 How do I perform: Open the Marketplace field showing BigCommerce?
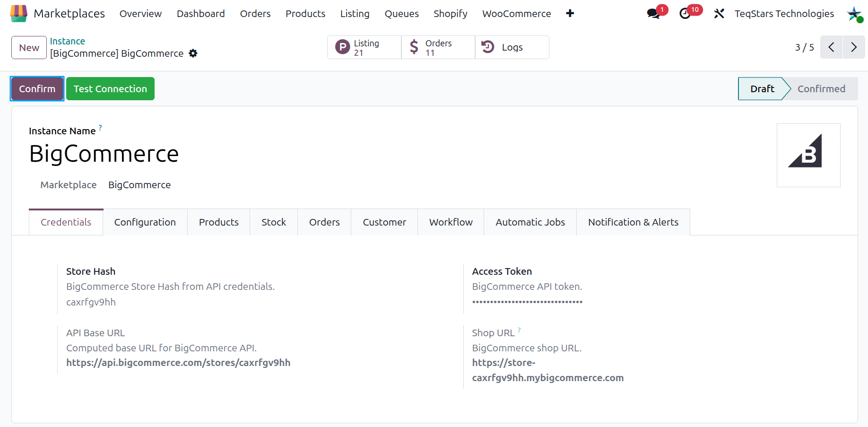139,185
